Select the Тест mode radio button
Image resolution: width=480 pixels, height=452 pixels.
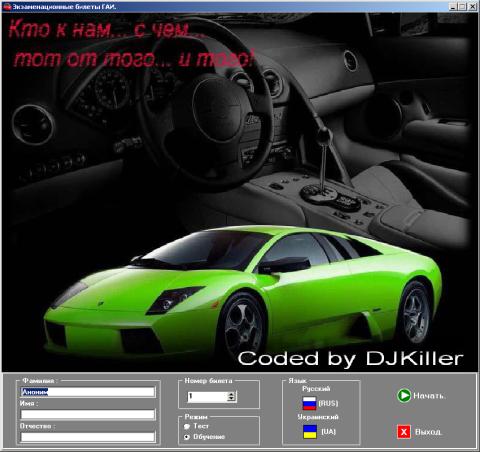187,426
